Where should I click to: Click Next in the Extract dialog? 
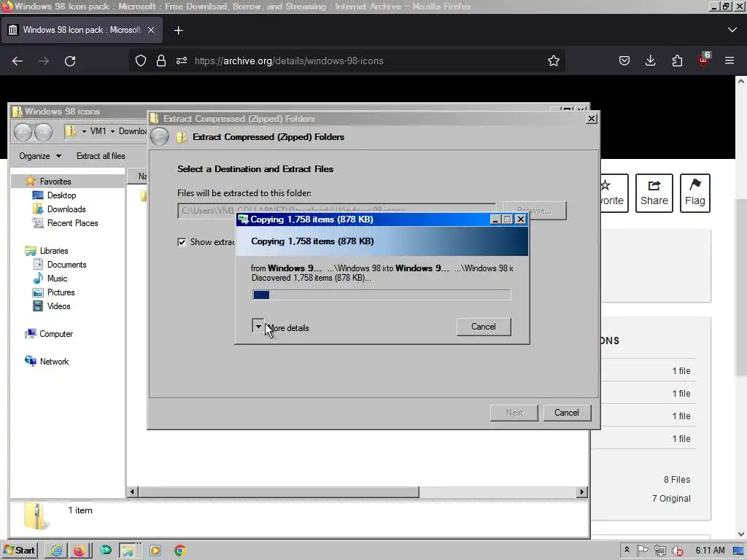point(514,413)
